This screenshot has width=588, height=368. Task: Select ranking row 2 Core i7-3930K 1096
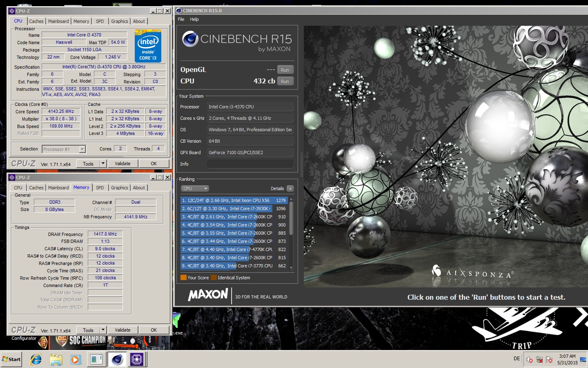[234, 209]
